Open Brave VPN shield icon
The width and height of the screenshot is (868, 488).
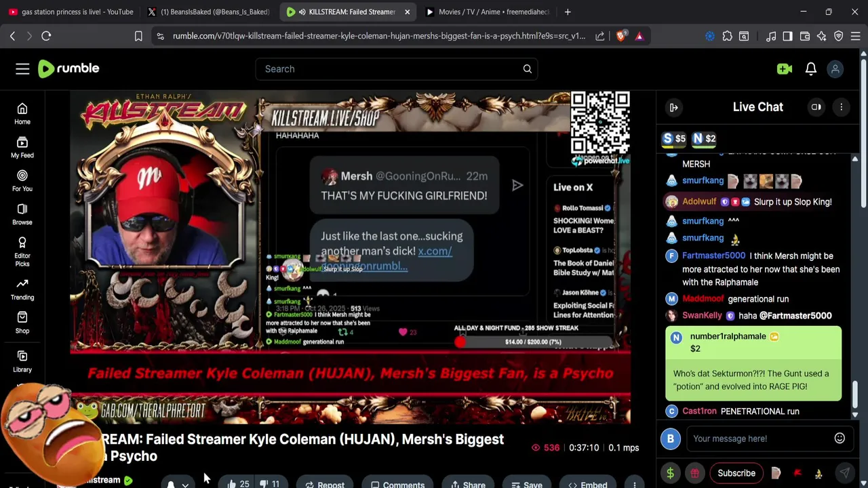point(839,36)
